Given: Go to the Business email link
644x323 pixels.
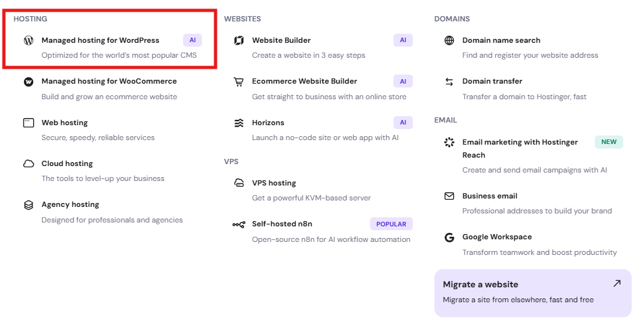Looking at the screenshot, I should (x=489, y=196).
